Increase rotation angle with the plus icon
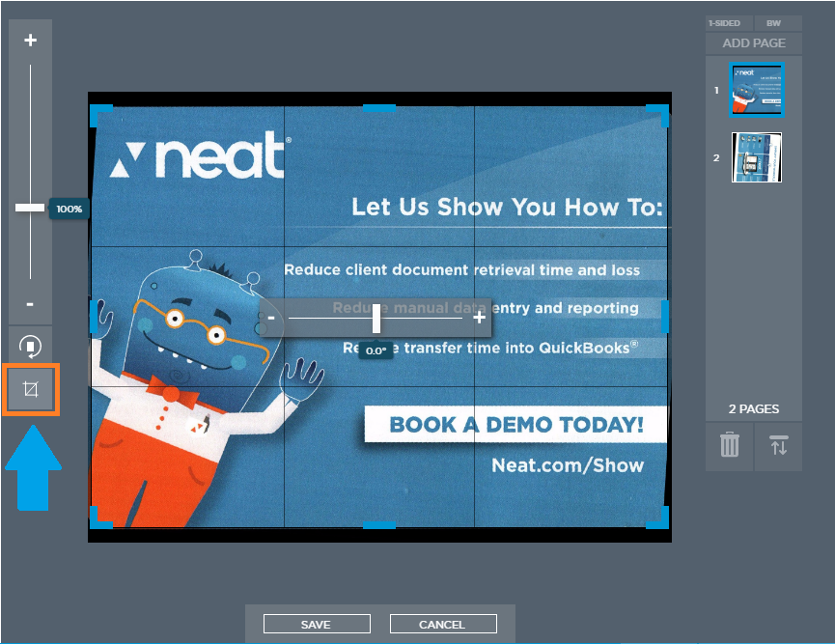835x644 pixels. [x=479, y=317]
